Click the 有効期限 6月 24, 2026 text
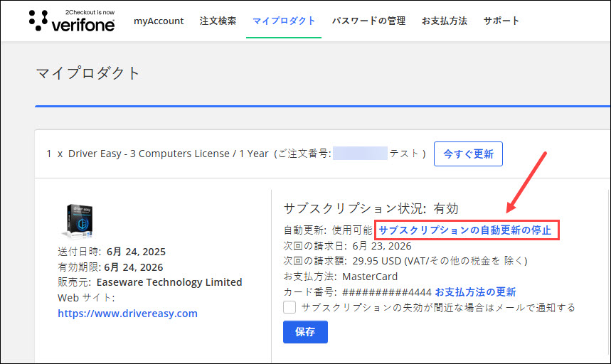Image resolution: width=611 pixels, height=364 pixels. (110, 267)
